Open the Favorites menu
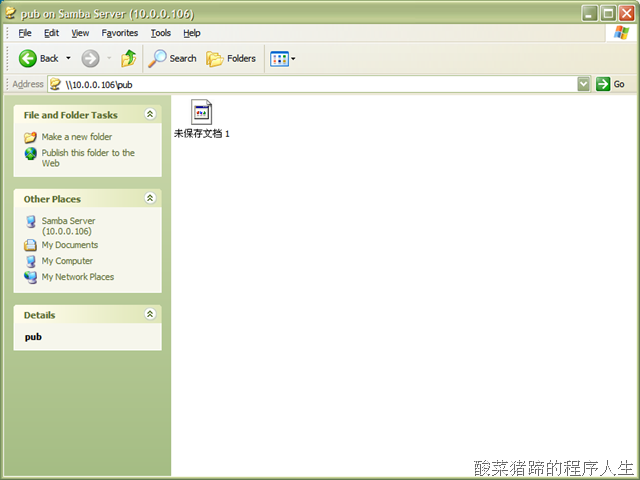The image size is (640, 480). [x=120, y=33]
